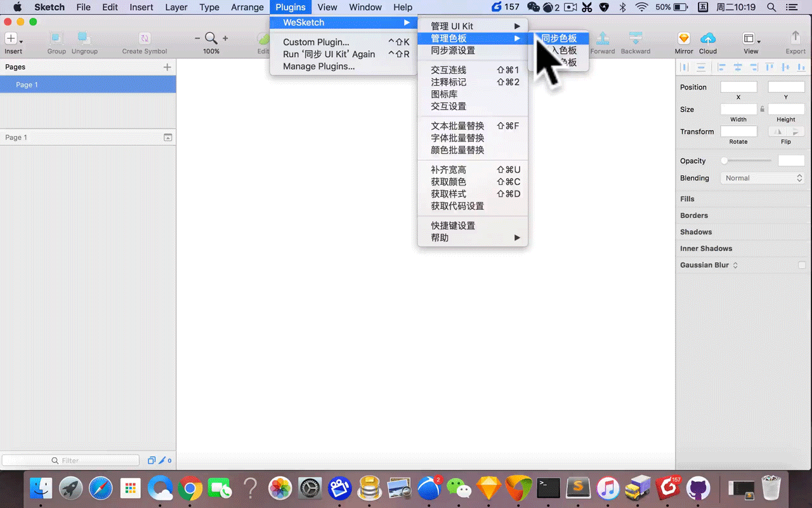Click the align top icon
The image size is (812, 508).
point(769,67)
